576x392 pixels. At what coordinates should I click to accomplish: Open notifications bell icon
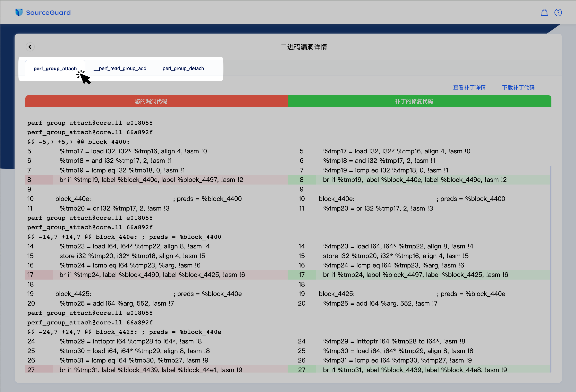pos(544,12)
